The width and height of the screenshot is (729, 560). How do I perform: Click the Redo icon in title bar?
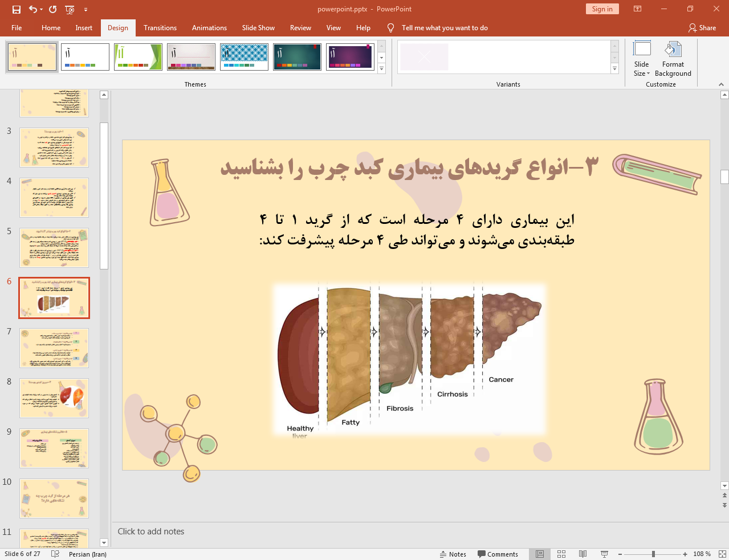53,9
